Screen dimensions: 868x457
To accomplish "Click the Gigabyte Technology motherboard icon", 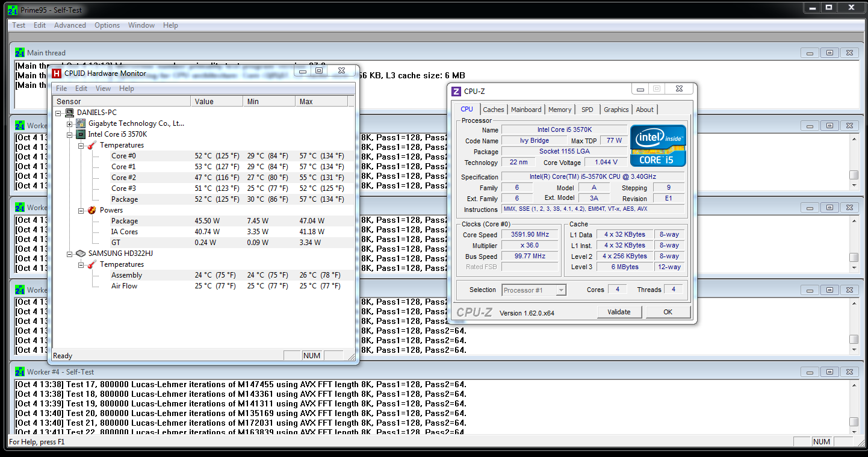I will pos(81,123).
